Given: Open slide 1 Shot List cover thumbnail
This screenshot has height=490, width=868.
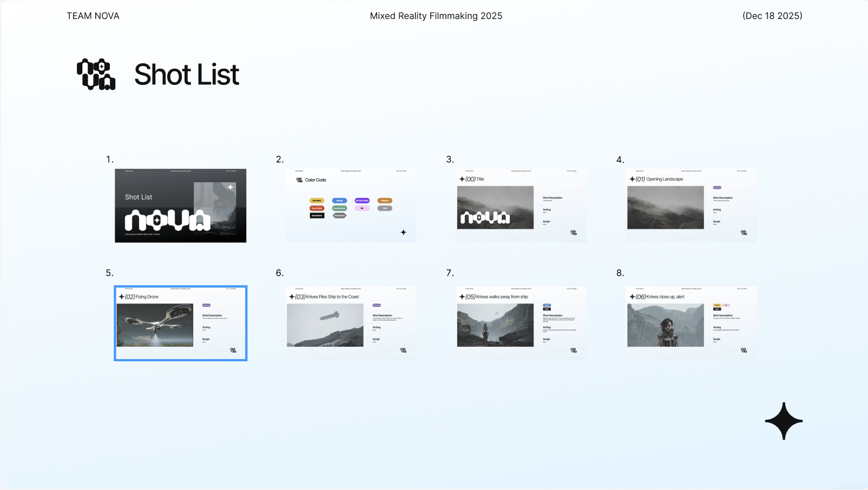Looking at the screenshot, I should [180, 206].
